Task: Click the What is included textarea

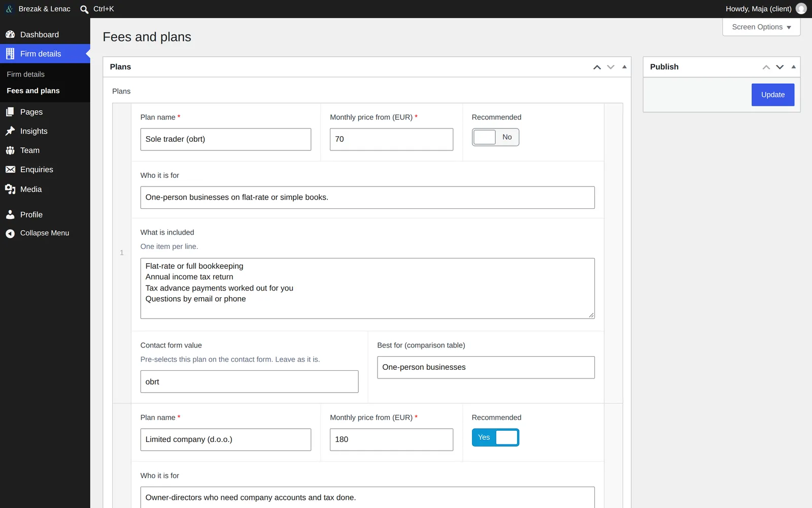Action: pyautogui.click(x=367, y=289)
